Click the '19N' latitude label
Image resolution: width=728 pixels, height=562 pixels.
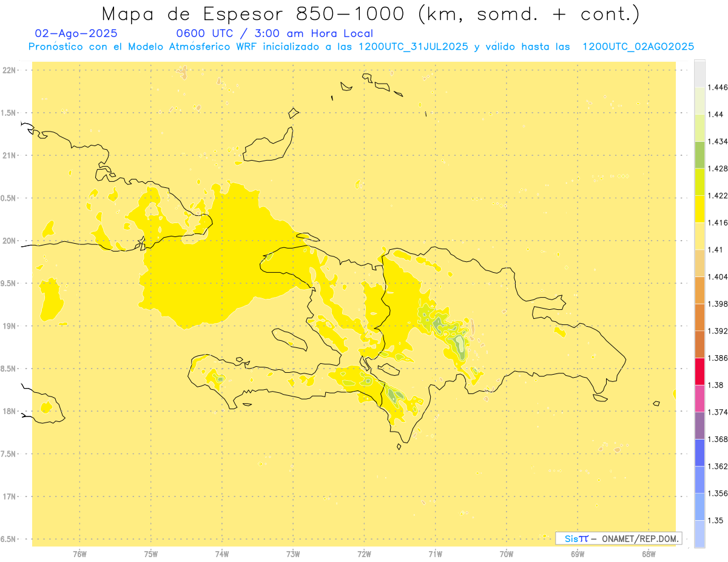point(9,326)
